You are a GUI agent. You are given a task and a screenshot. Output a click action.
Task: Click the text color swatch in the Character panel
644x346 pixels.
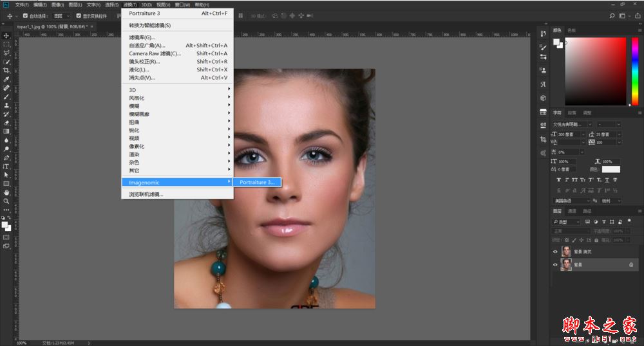click(x=611, y=169)
